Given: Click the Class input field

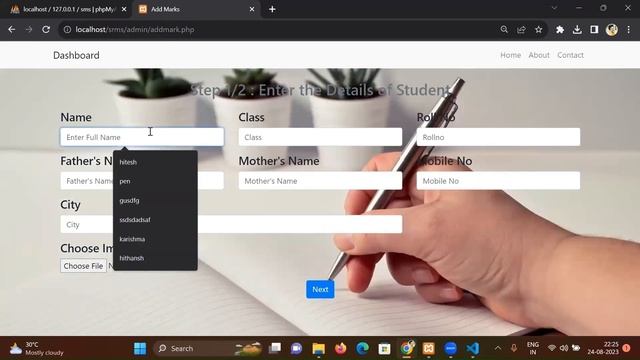Looking at the screenshot, I should (x=320, y=137).
